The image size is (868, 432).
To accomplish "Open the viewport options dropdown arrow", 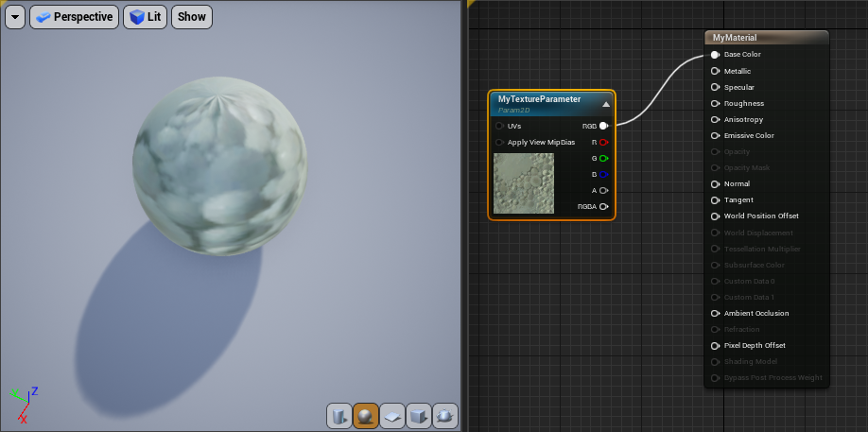I will (x=15, y=17).
